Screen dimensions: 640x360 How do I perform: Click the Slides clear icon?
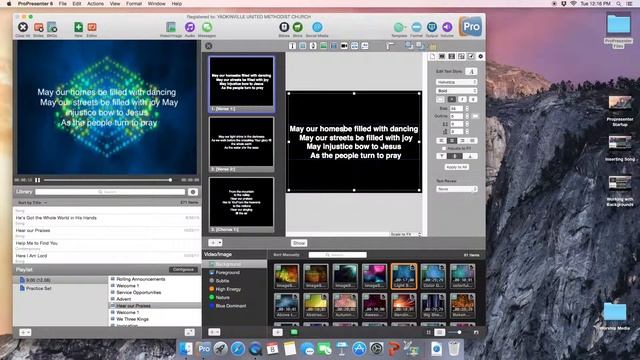click(38, 27)
